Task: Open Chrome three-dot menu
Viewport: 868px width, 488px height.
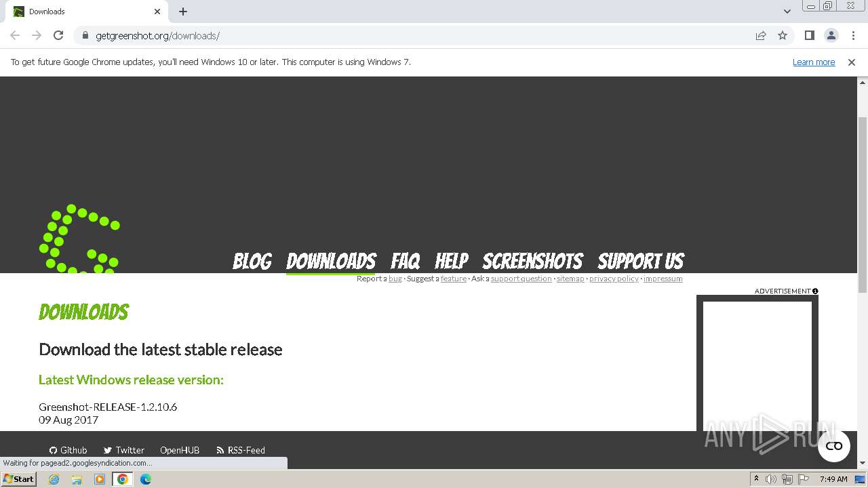Action: pyautogui.click(x=853, y=35)
